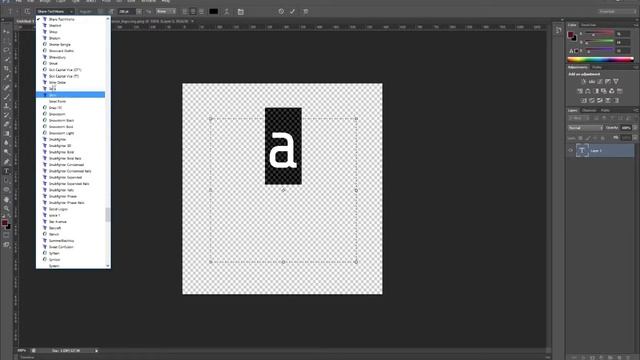Open the Warp Text dialog

(227, 12)
